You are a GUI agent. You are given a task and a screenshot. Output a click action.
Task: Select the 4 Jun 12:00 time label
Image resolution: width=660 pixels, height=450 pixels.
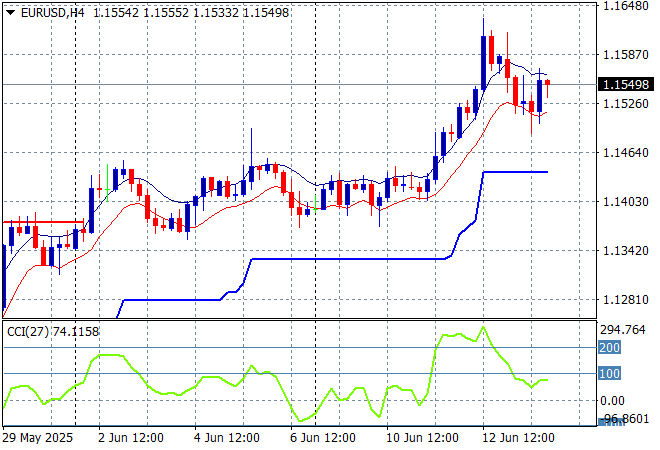[226, 438]
